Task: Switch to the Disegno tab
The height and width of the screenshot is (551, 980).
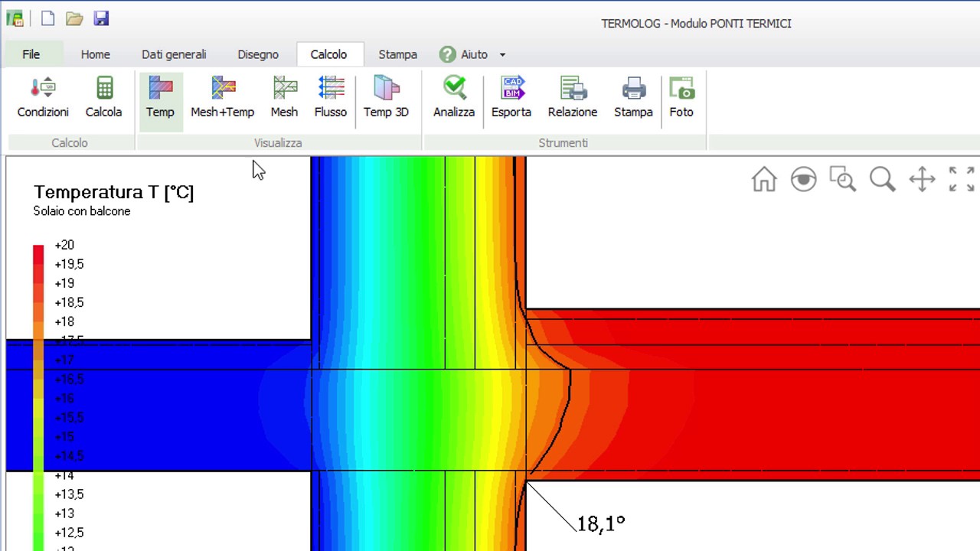Action: (x=258, y=54)
